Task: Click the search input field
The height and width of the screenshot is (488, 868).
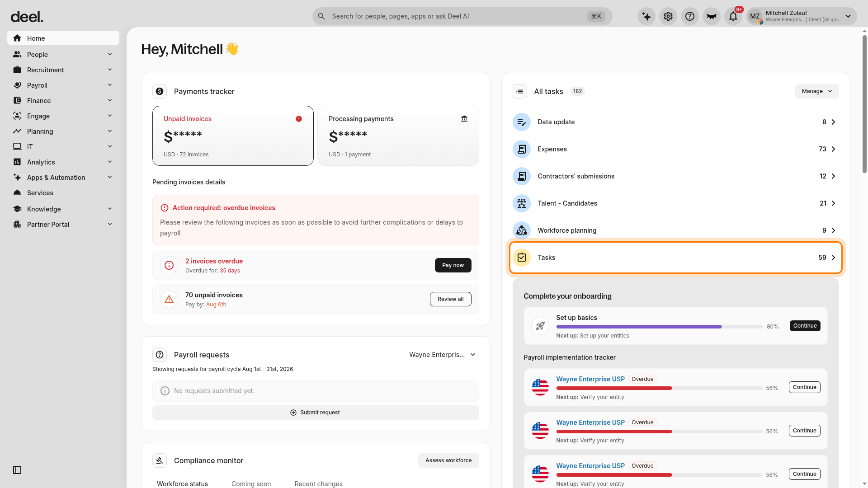Action: tap(462, 16)
